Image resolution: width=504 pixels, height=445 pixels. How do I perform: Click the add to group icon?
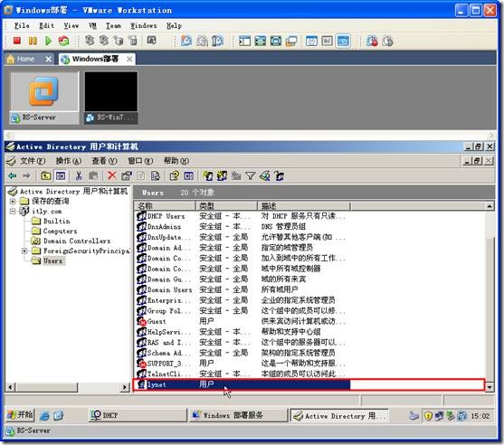point(279,175)
